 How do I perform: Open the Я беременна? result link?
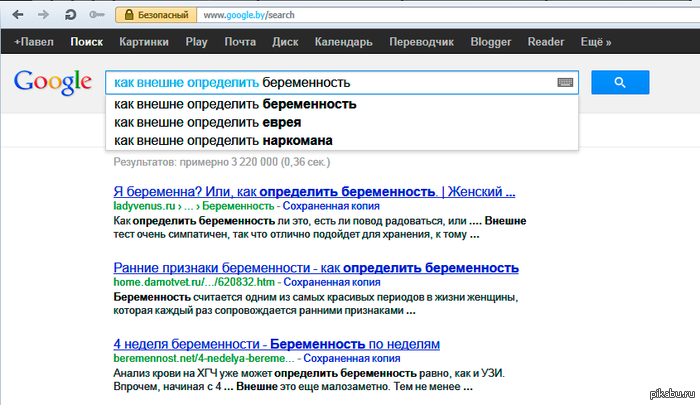pos(314,190)
